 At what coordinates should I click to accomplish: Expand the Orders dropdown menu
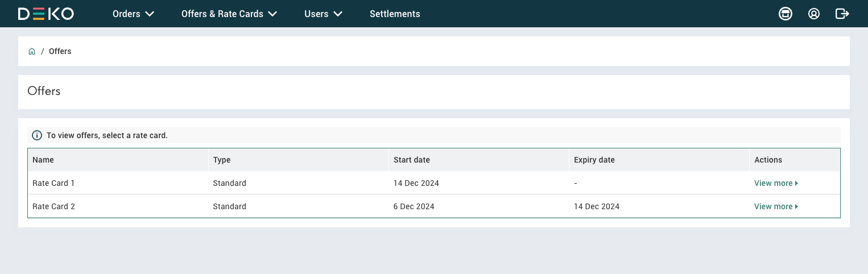(133, 14)
